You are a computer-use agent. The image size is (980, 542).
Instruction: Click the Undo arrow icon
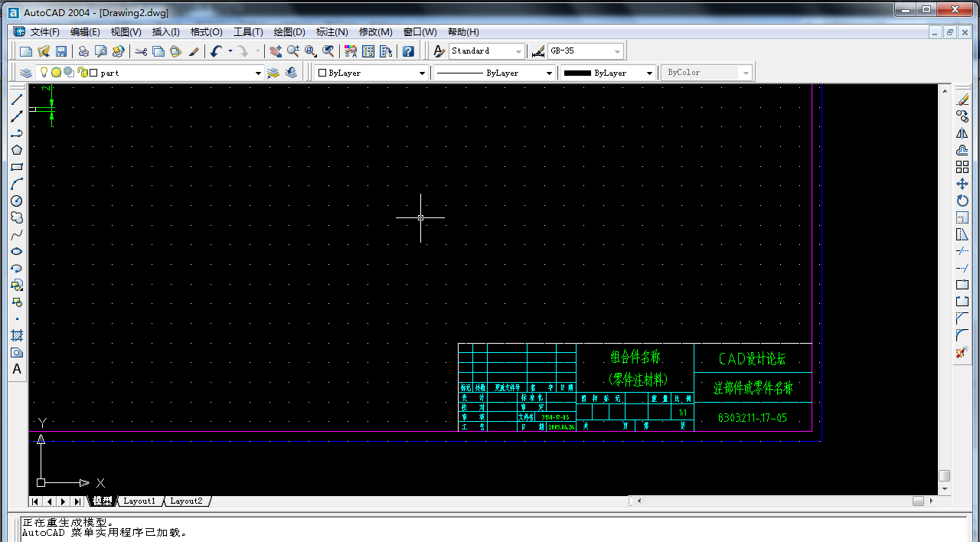[216, 51]
